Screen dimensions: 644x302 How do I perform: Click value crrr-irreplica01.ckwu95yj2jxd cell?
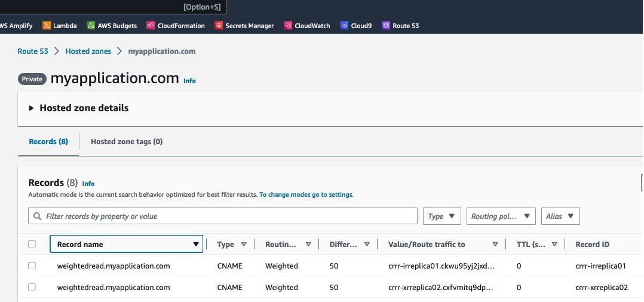(441, 266)
